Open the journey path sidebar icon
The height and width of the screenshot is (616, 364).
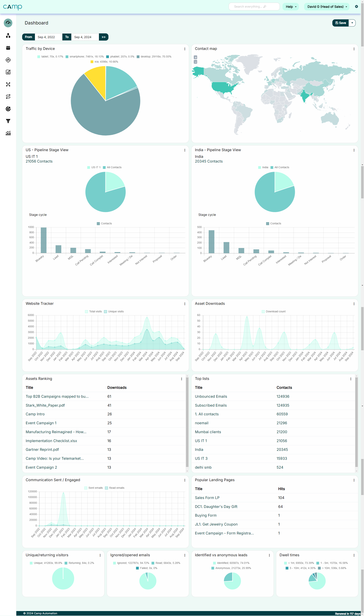click(x=8, y=96)
